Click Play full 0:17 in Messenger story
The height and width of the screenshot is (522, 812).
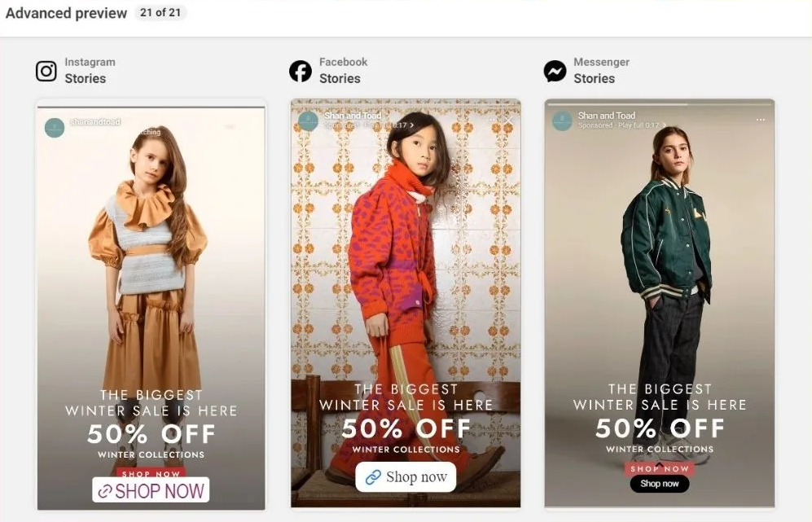click(639, 125)
